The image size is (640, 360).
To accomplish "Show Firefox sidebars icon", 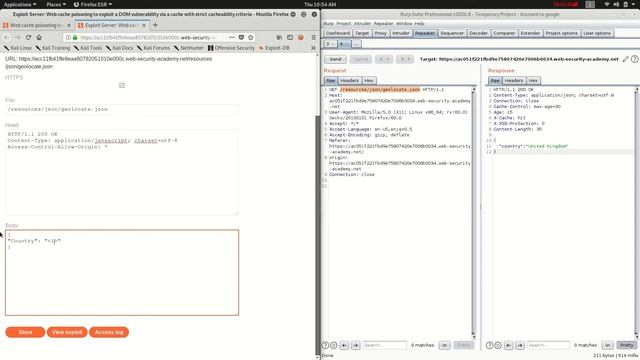I will coord(290,37).
